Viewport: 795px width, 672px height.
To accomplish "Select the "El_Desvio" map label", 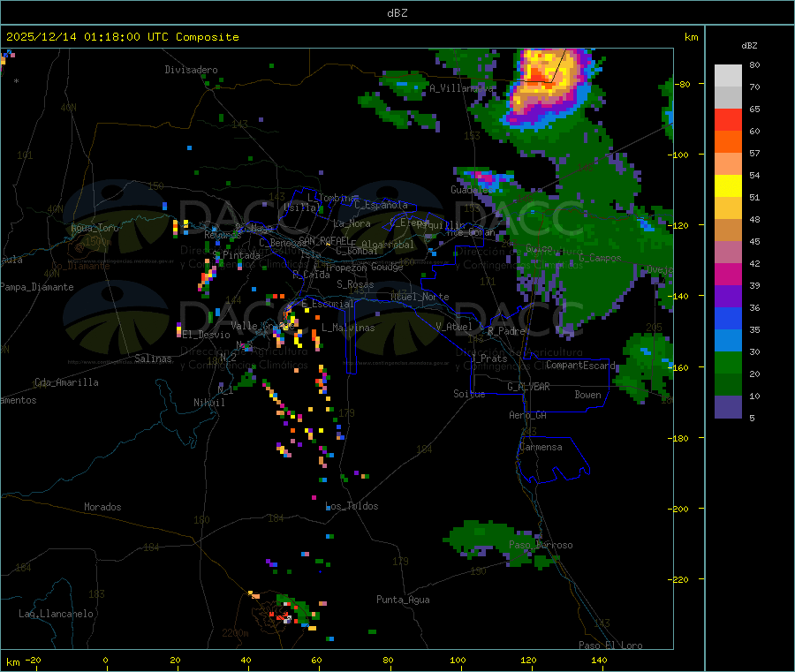I will 206,335.
